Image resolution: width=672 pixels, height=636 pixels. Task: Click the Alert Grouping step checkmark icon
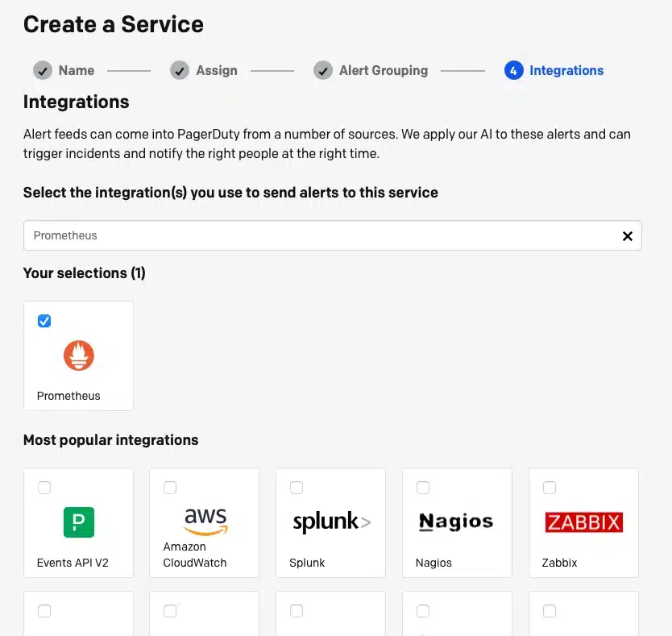tap(323, 70)
